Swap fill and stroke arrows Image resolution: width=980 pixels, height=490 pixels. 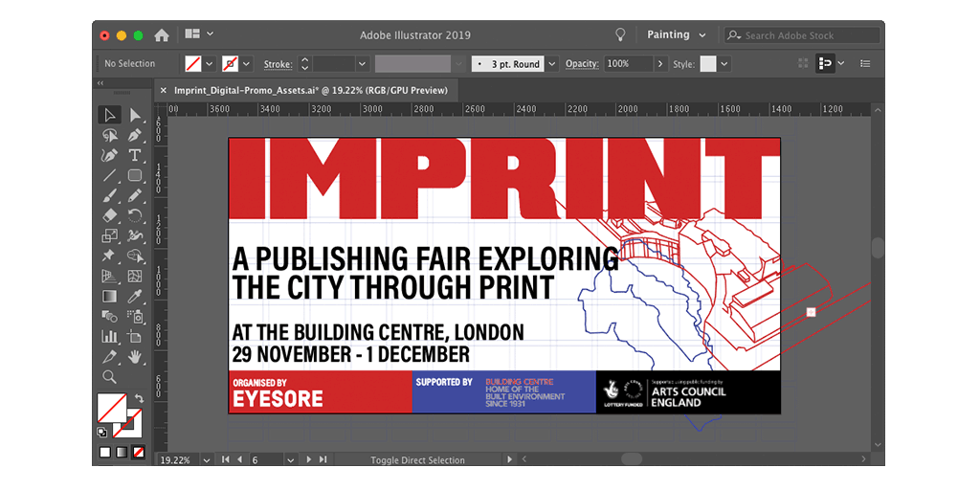coord(140,398)
